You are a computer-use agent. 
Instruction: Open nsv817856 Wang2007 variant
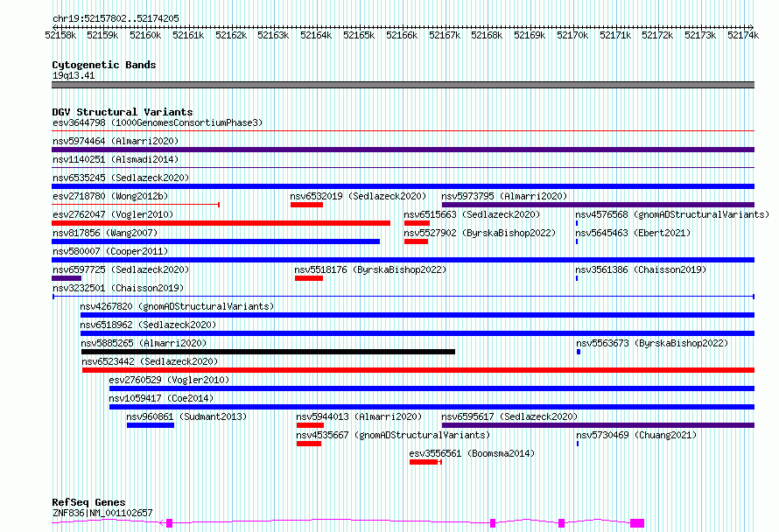pos(215,241)
